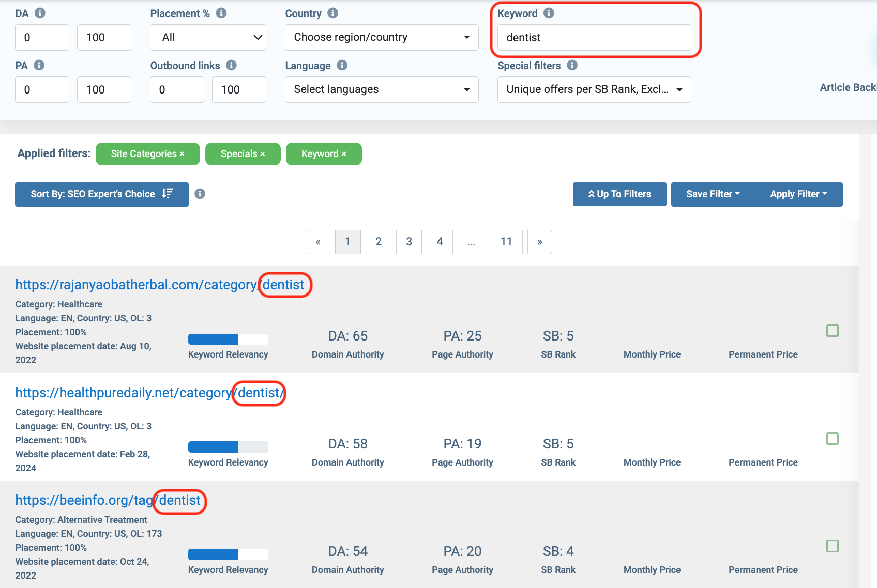877x588 pixels.
Task: Click the DA minimum field
Action: 42,37
